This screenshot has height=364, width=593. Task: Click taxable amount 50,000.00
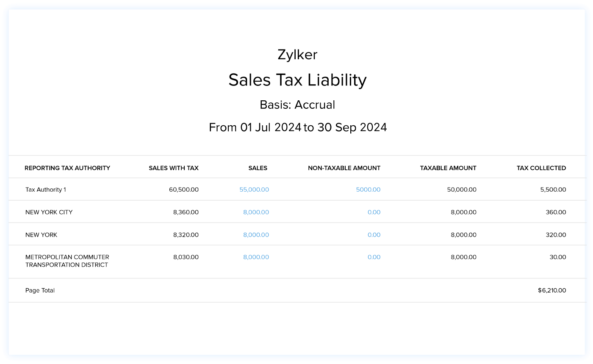[462, 190]
